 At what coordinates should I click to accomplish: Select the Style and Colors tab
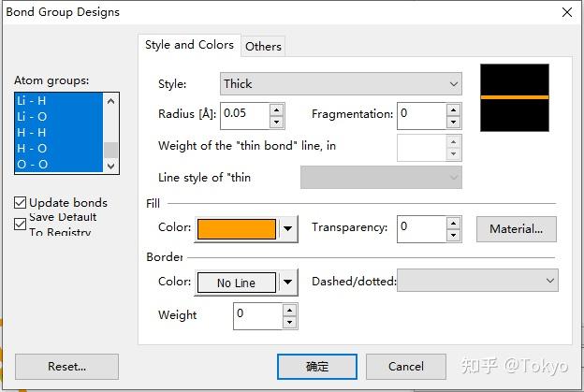tap(189, 45)
